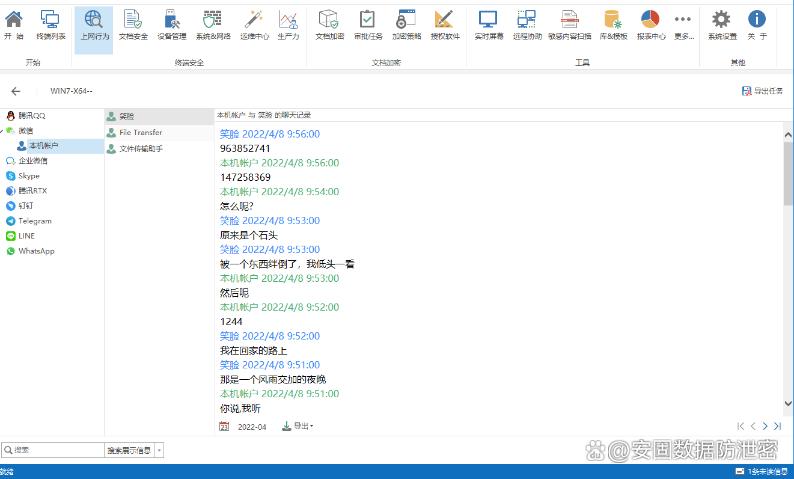794x479 pixels.
Task: Select File Transfer contact
Action: [140, 132]
